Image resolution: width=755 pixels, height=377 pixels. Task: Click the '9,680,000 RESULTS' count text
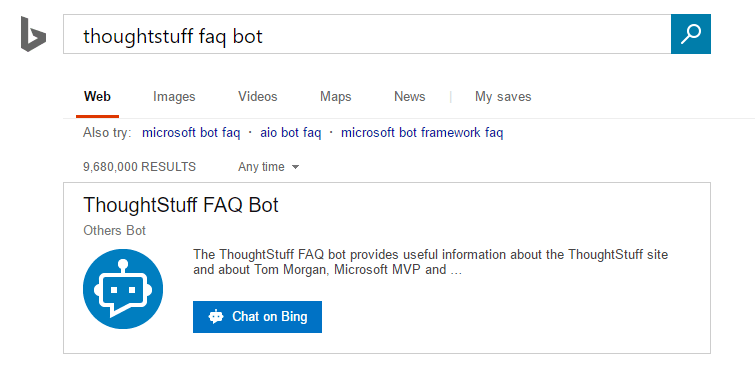pos(139,167)
